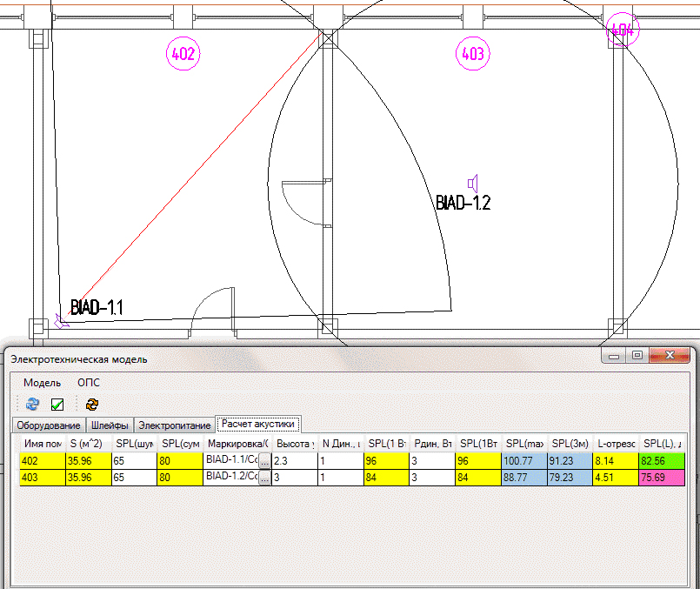Click the green checkmark toolbar icon

tap(57, 405)
